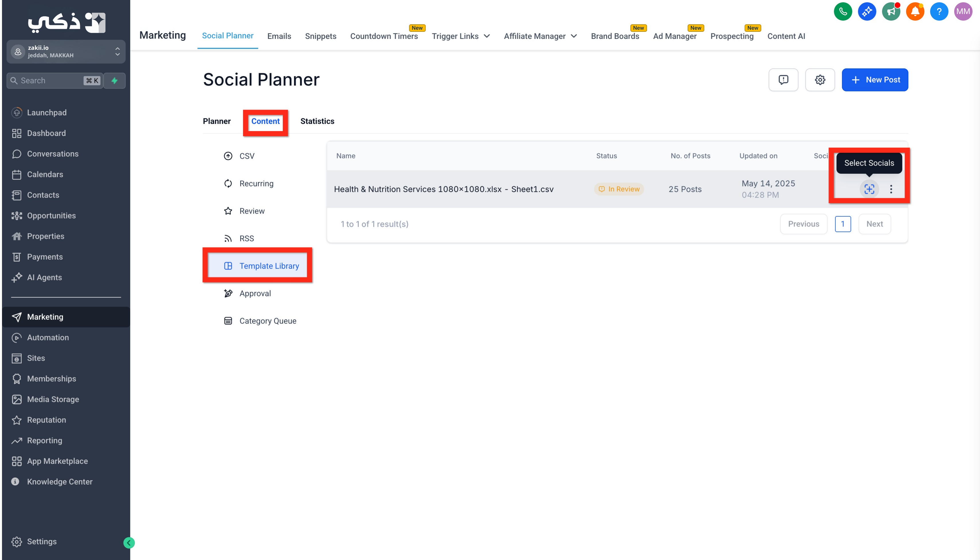Open the MM user avatar menu

pos(963,11)
